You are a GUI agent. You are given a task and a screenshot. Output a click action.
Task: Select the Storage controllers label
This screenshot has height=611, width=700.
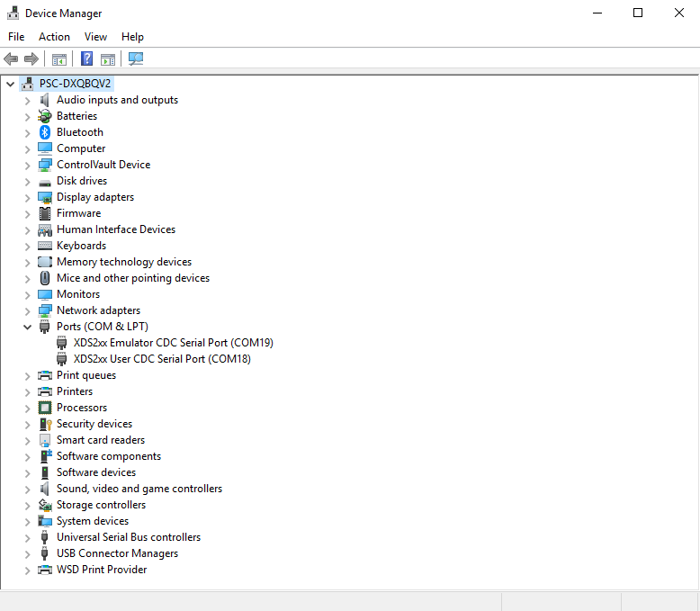point(101,505)
